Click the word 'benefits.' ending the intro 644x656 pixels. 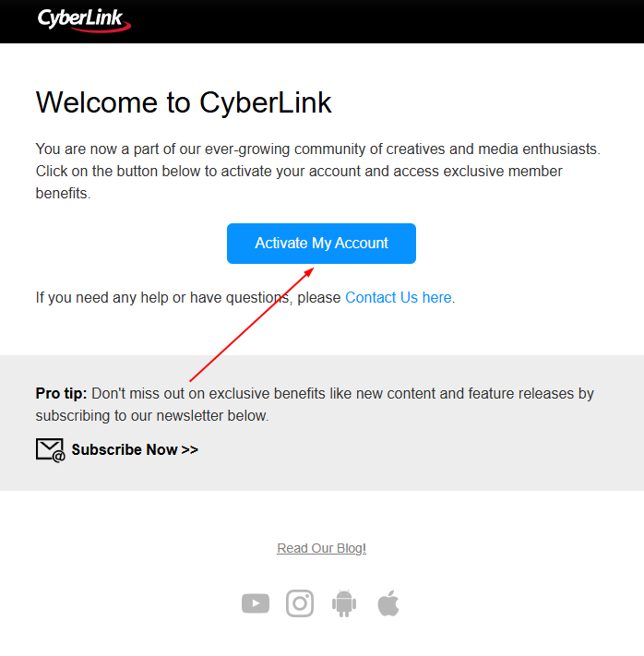click(x=63, y=193)
